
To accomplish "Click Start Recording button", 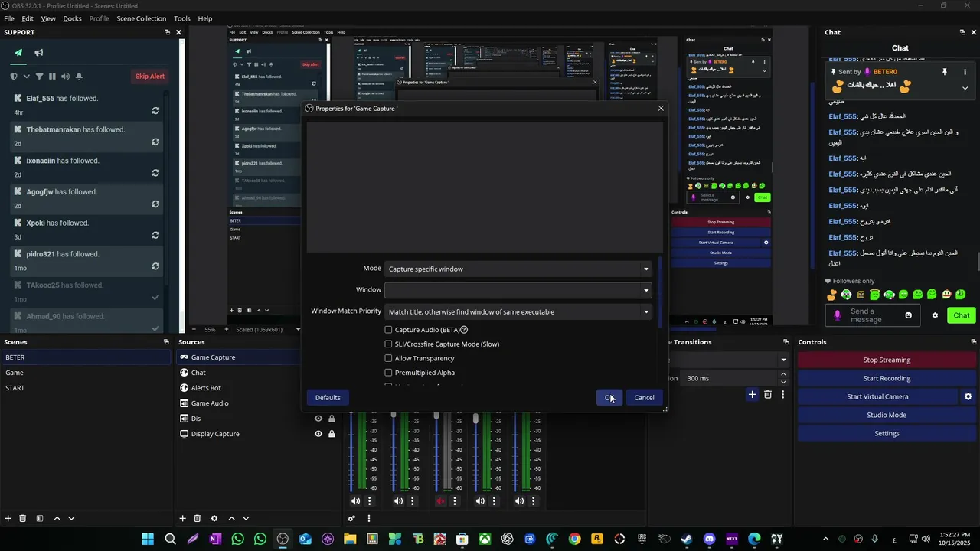I will click(x=887, y=378).
